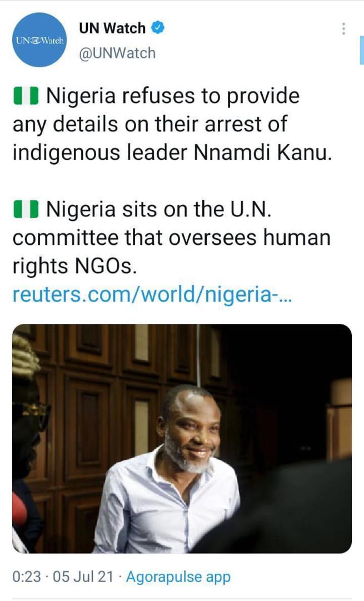
Task: Click the second Nigeria flag emoji
Action: click(x=26, y=210)
